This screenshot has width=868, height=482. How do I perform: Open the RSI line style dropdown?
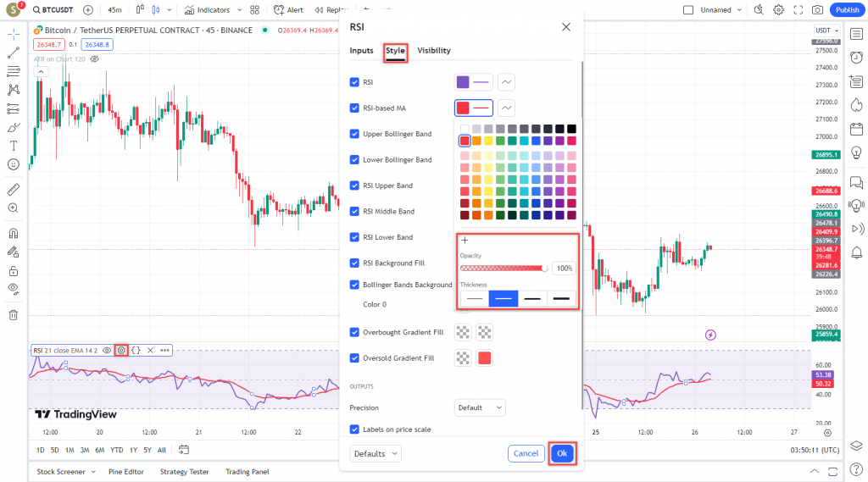point(506,82)
